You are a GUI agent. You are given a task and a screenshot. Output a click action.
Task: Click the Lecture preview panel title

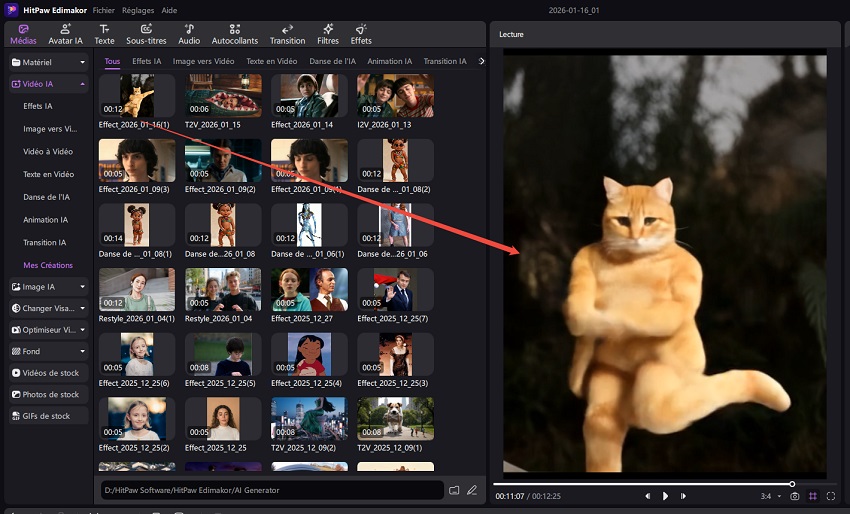tap(511, 34)
